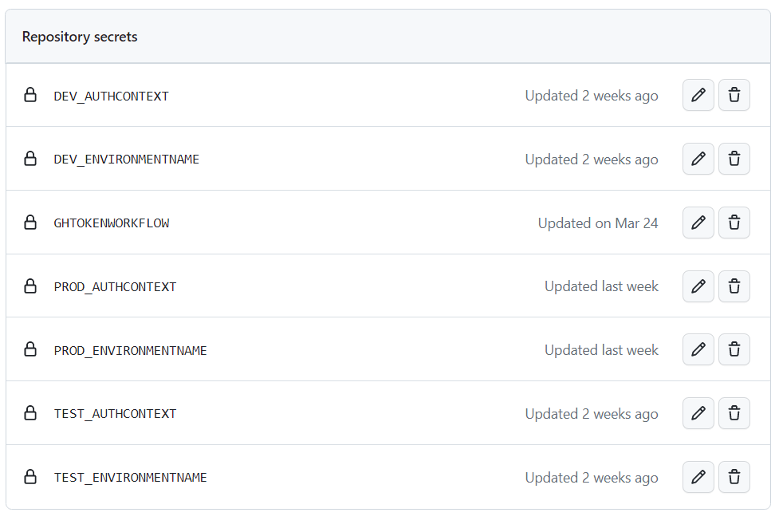The height and width of the screenshot is (532, 775).
Task: Click the Repository secrets header
Action: coord(79,37)
